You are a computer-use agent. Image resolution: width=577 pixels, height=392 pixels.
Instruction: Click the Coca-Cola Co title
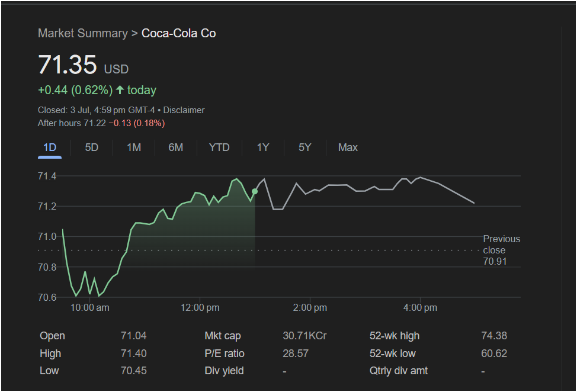coord(178,34)
